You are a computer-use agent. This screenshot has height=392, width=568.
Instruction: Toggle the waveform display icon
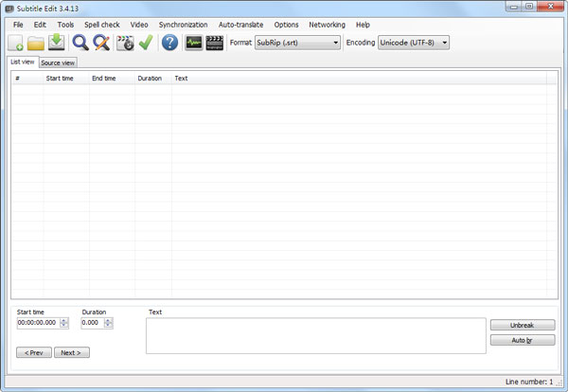tap(194, 43)
